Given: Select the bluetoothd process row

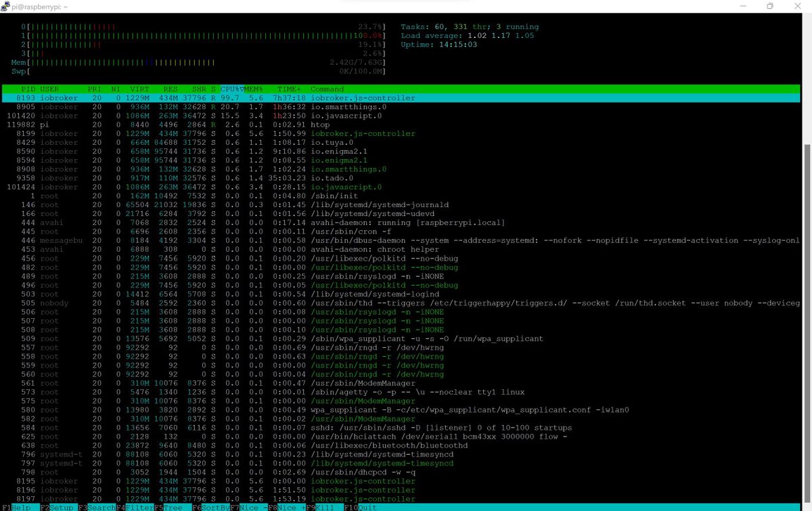Looking at the screenshot, I should [x=401, y=445].
